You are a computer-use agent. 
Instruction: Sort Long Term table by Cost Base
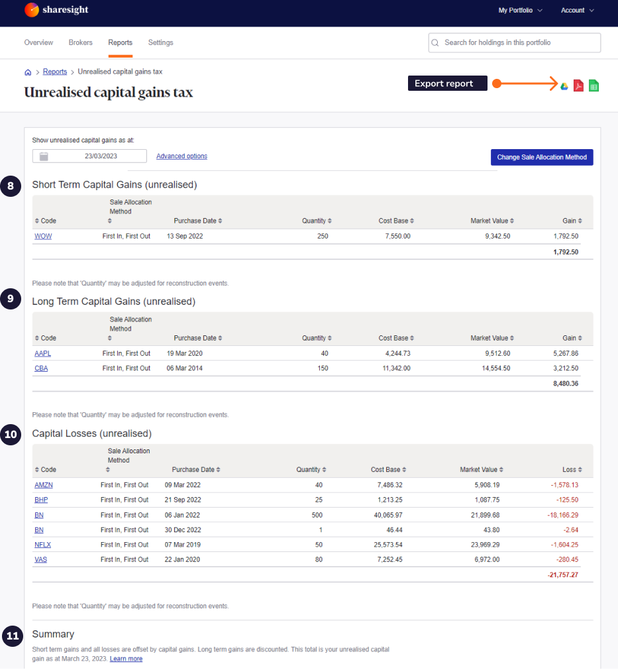[396, 339]
